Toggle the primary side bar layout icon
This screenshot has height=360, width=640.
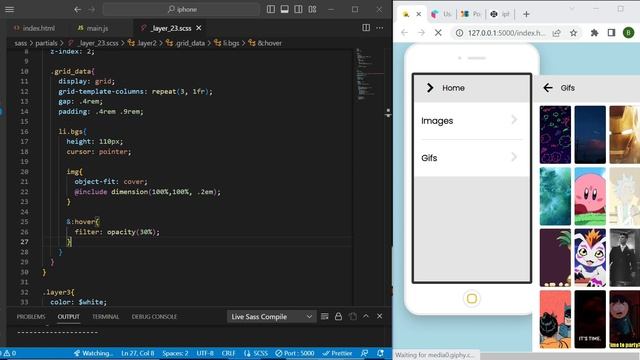[x=271, y=9]
